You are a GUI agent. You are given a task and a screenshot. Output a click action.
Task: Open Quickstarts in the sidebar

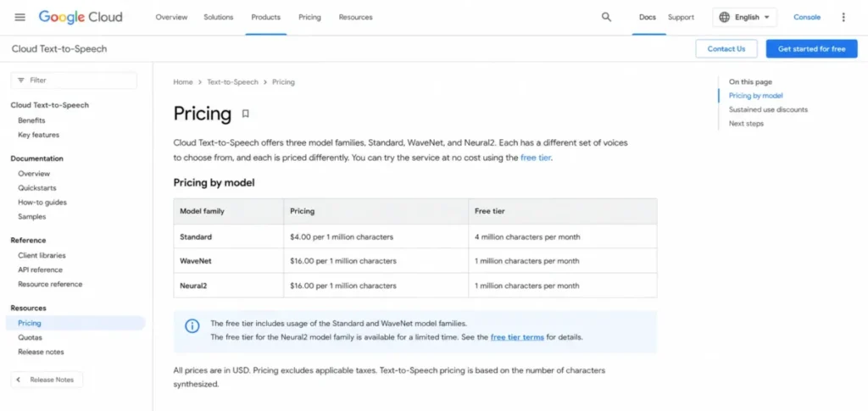(37, 187)
